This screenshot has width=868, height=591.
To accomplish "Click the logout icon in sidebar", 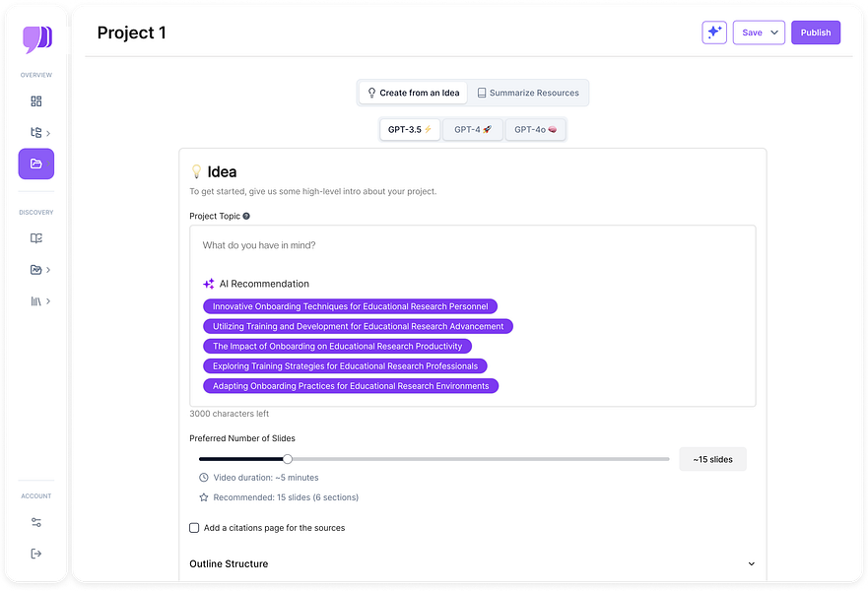I will (x=36, y=554).
